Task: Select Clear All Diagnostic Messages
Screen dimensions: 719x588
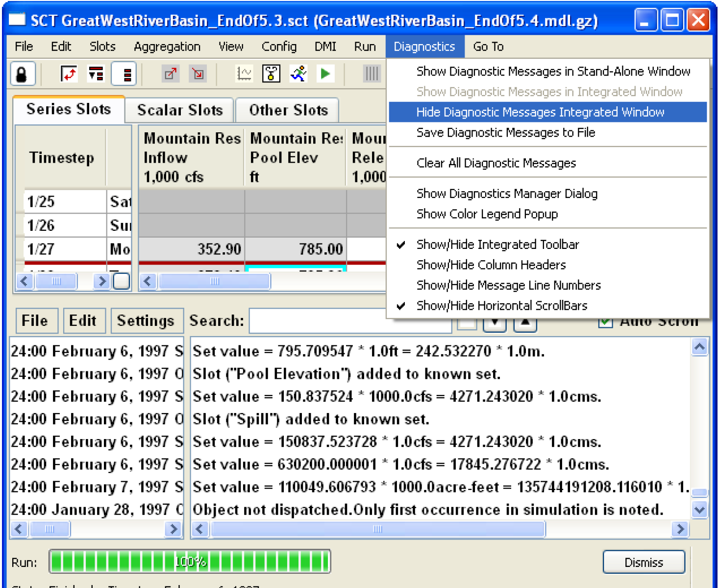Action: (x=548, y=163)
